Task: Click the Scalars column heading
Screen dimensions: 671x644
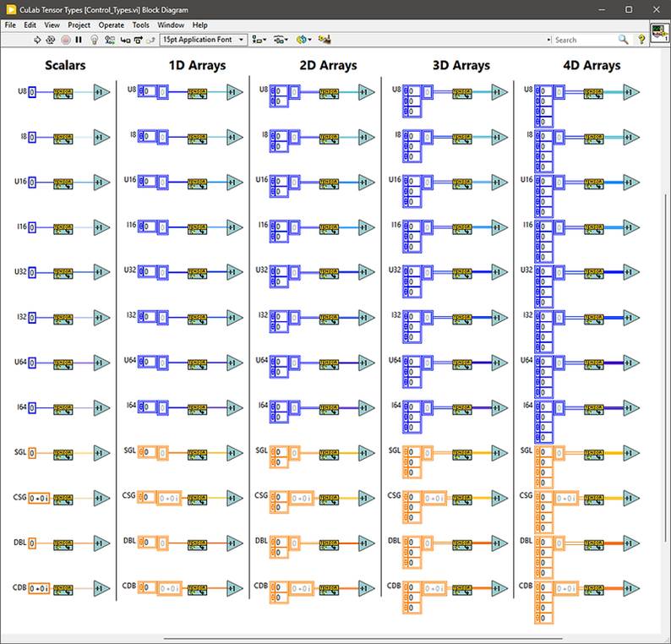Action: pyautogui.click(x=65, y=65)
